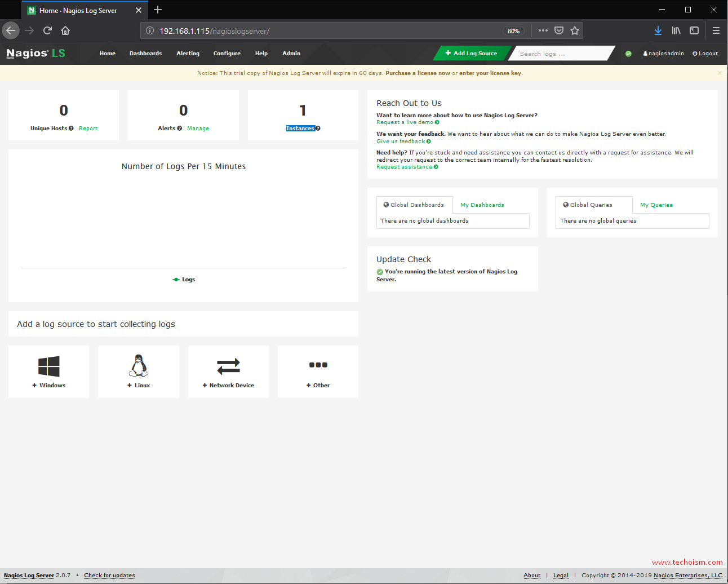The height and width of the screenshot is (584, 728).
Task: Close the Home Nagios Log Server tab
Action: point(139,10)
